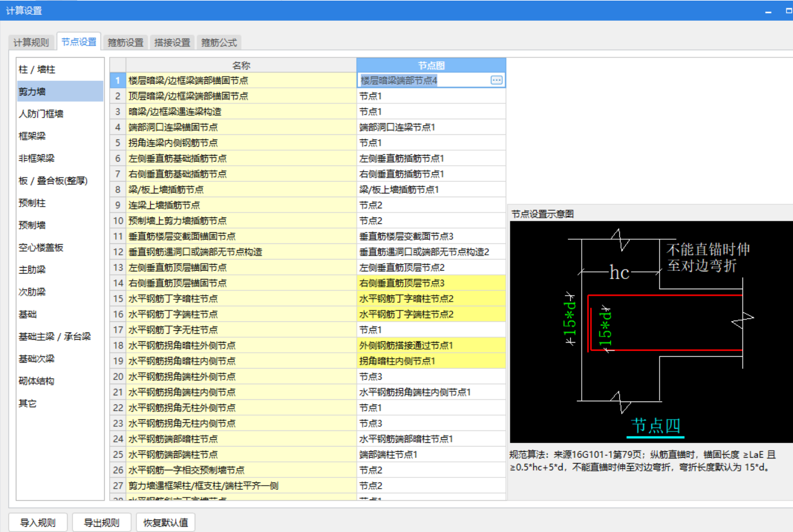
Task: Select 柱 / 墙柱 in the category list
Action: click(x=60, y=69)
